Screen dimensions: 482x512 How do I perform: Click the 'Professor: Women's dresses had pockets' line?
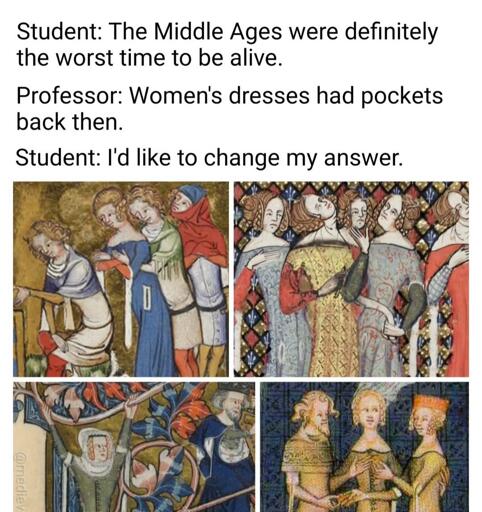pyautogui.click(x=229, y=97)
